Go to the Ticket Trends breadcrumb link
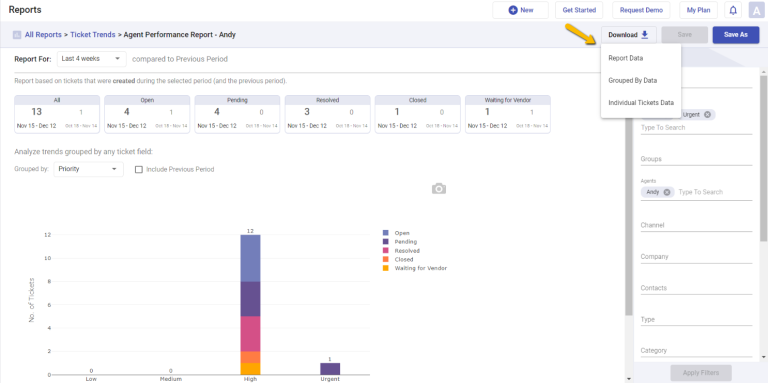The height and width of the screenshot is (383, 768). click(93, 35)
